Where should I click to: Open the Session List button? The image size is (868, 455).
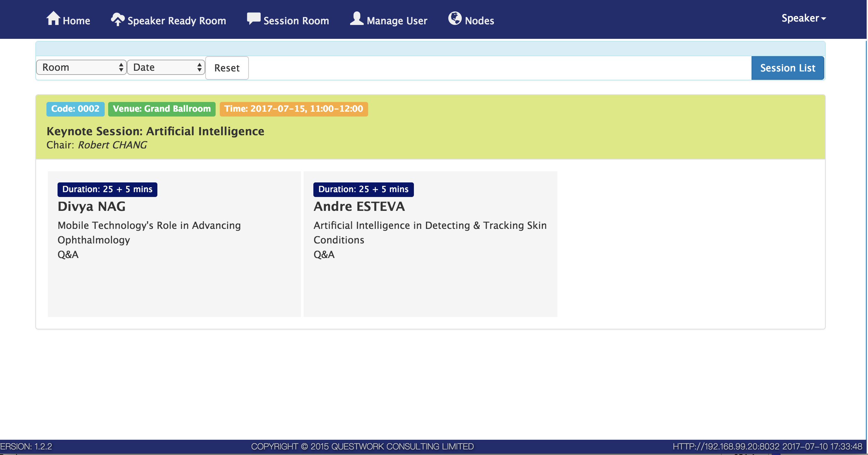(788, 68)
